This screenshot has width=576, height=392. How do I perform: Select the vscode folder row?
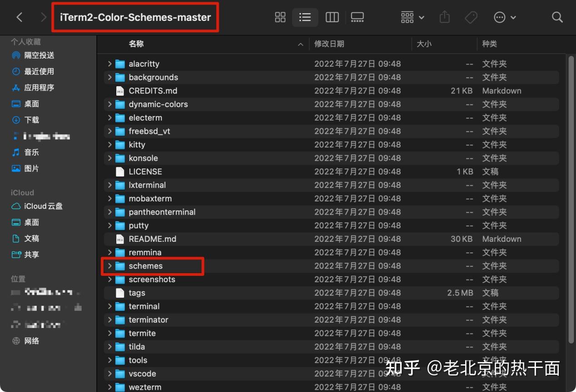(331, 374)
